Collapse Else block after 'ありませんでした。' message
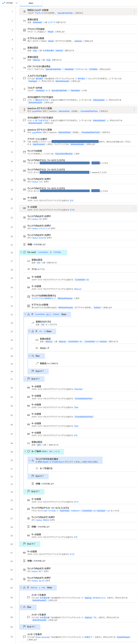This screenshot has width=138, height=644. (x=21, y=607)
